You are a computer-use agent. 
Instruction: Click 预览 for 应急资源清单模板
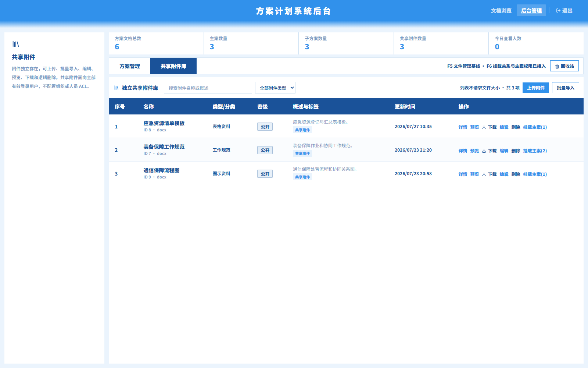(x=474, y=127)
